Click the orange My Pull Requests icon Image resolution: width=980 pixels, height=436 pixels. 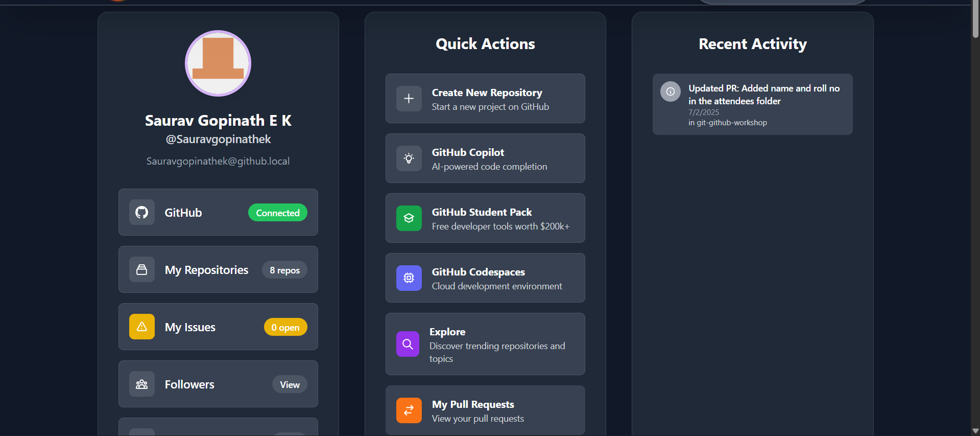click(x=409, y=410)
